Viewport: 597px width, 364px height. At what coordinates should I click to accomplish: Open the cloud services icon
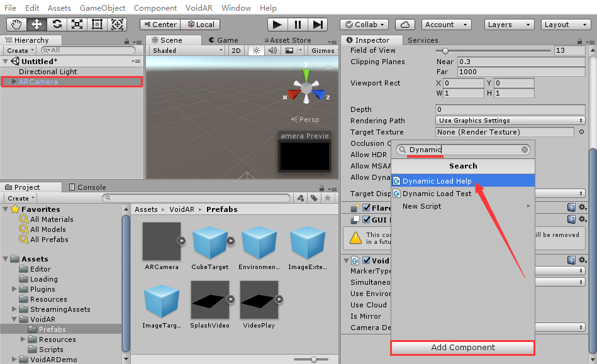(406, 25)
